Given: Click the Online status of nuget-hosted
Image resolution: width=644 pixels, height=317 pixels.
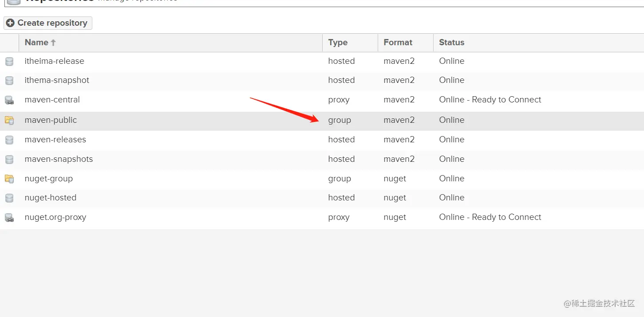Looking at the screenshot, I should [452, 198].
